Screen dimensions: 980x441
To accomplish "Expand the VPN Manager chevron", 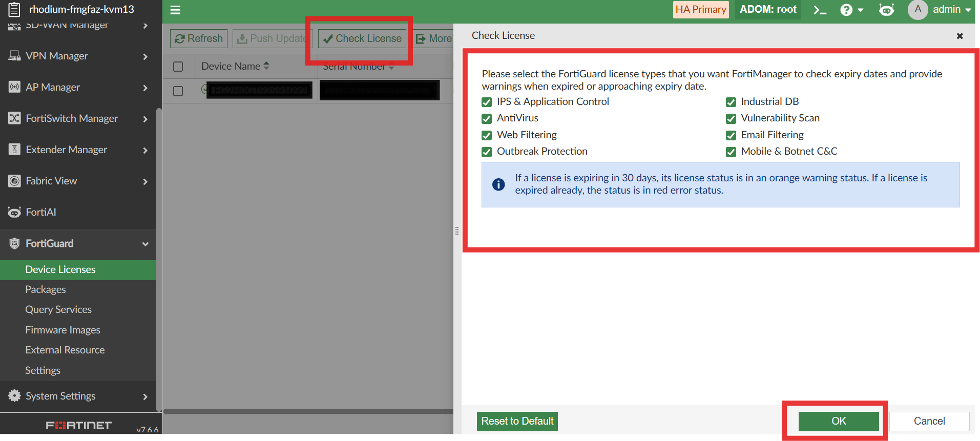I will click(x=145, y=56).
